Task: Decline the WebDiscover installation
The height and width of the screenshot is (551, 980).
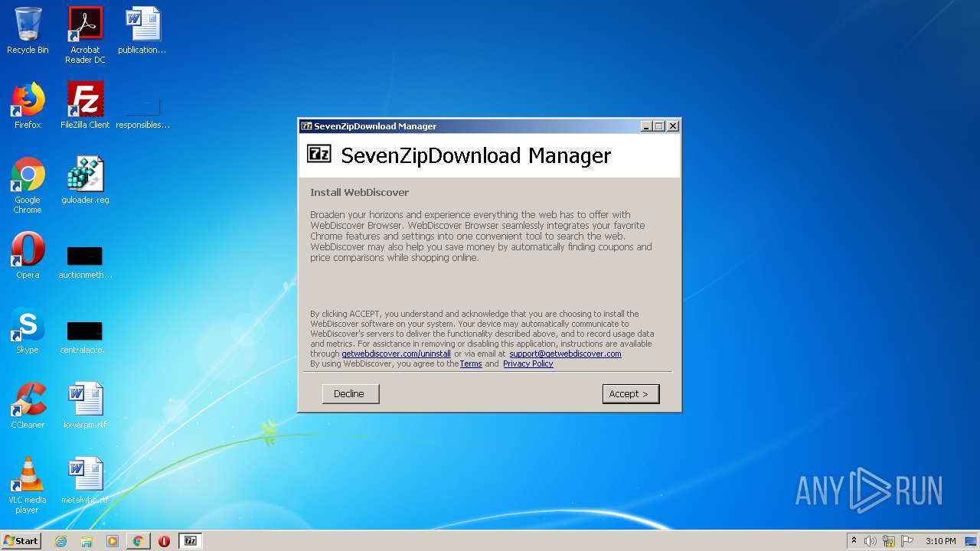Action: pos(351,393)
